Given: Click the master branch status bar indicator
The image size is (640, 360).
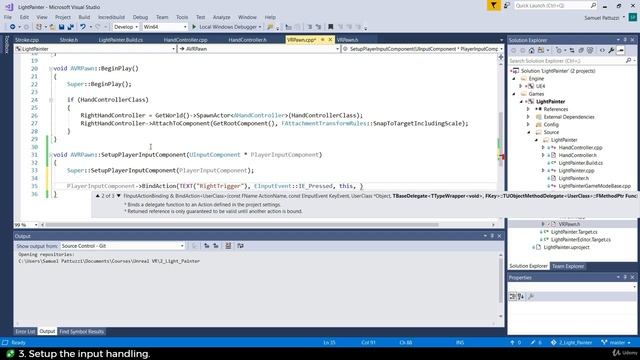Looking at the screenshot, I should click(616, 342).
